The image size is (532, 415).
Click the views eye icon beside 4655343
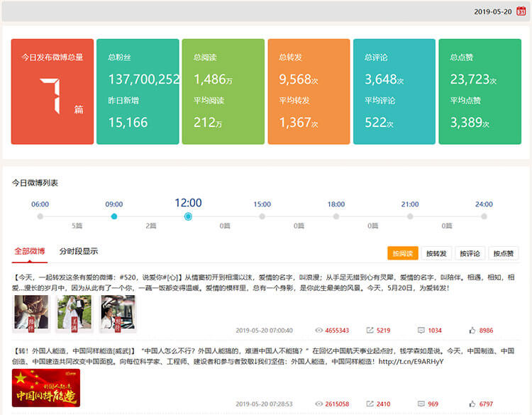coord(318,331)
